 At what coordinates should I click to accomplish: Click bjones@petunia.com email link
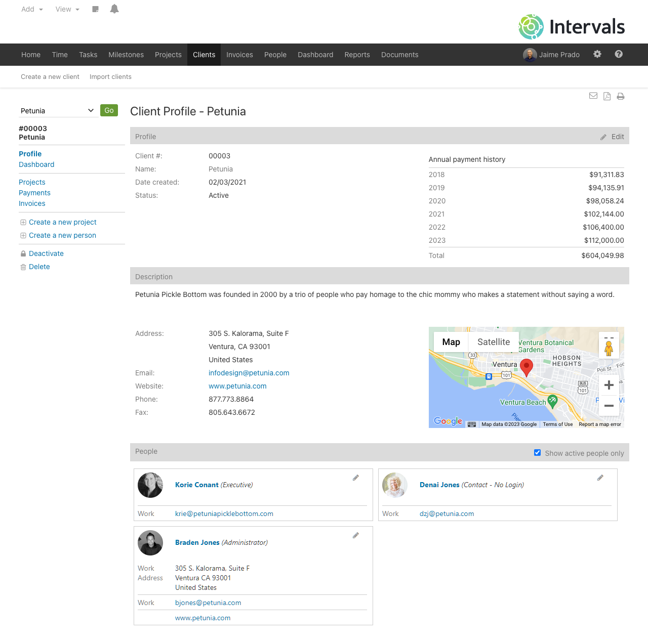click(208, 603)
